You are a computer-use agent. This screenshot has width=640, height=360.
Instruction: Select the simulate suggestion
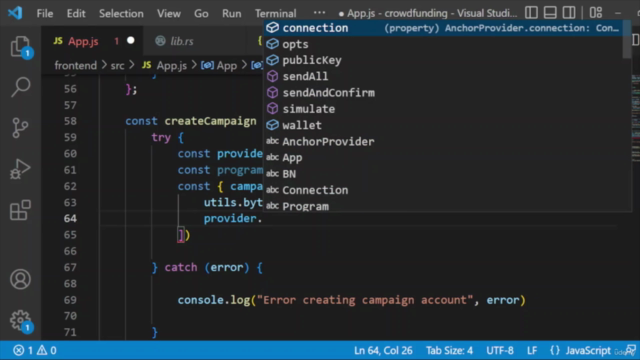point(443,109)
